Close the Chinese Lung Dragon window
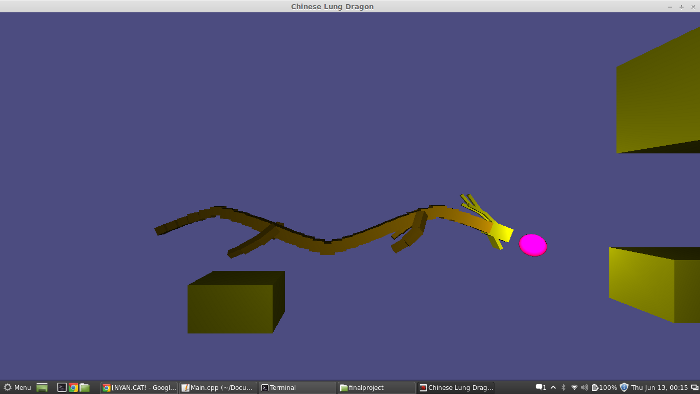This screenshot has width=700, height=394. point(693,7)
